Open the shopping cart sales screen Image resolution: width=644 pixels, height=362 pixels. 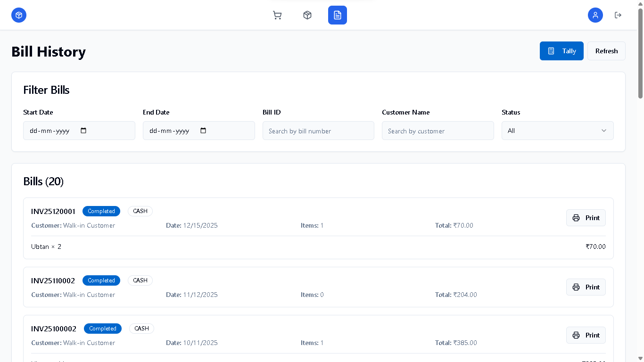(277, 15)
